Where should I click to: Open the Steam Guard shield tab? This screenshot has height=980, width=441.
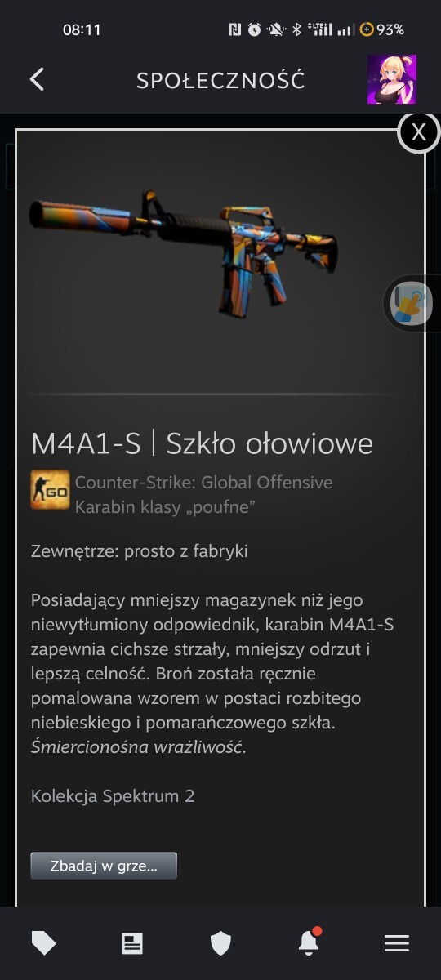coord(220,943)
